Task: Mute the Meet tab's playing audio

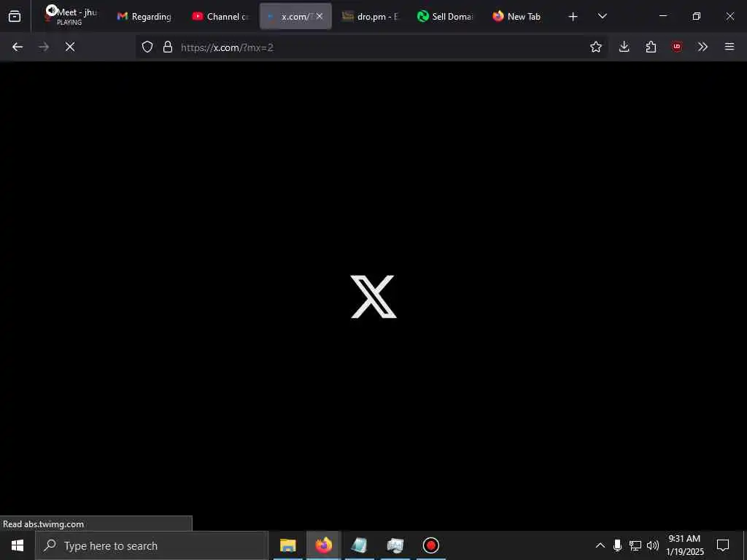Action: coord(52,10)
